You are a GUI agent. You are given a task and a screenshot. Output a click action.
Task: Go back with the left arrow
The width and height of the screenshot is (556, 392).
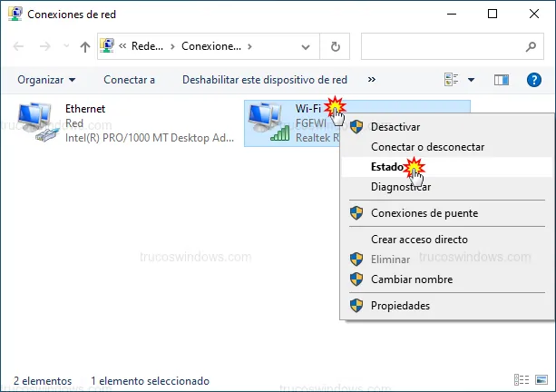click(x=19, y=46)
